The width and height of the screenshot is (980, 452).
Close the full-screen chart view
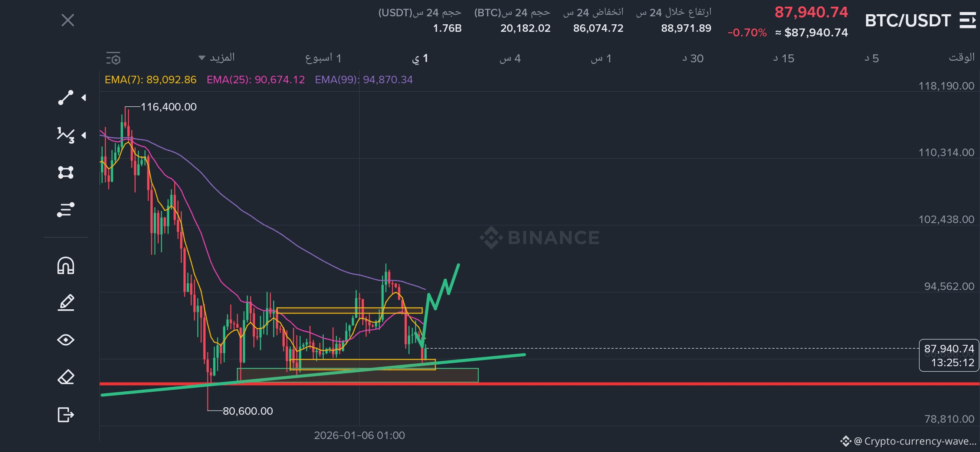68,20
